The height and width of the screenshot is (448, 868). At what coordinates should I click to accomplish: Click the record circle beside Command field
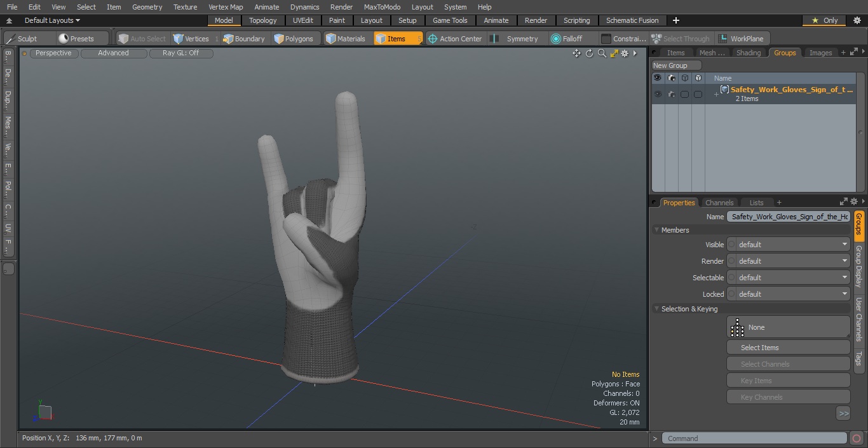pos(857,438)
